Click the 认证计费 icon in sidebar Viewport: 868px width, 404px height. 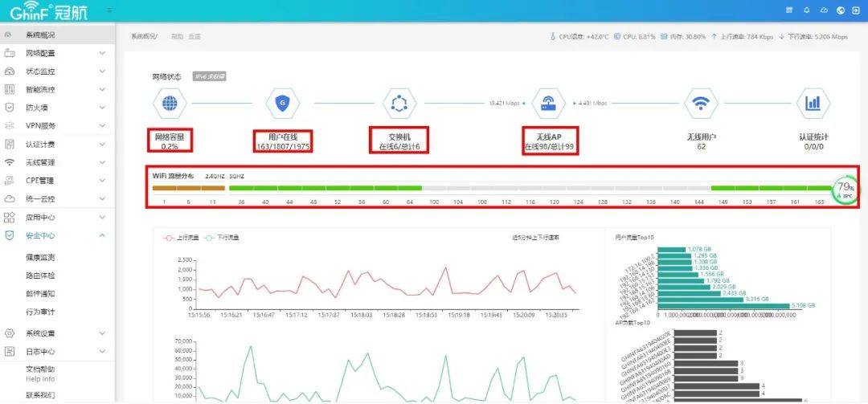9,145
